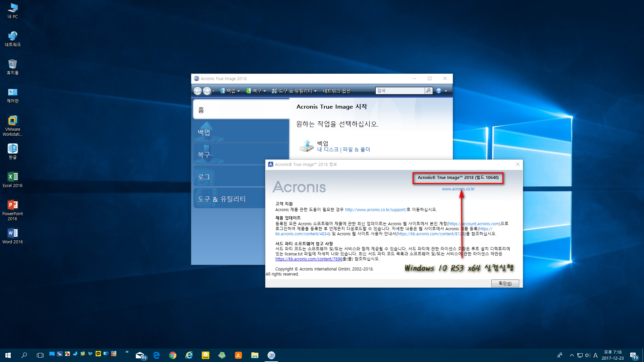Viewport: 644px width, 362px height.
Task: Launch Microsoft Edge from taskbar
Action: [x=157, y=355]
